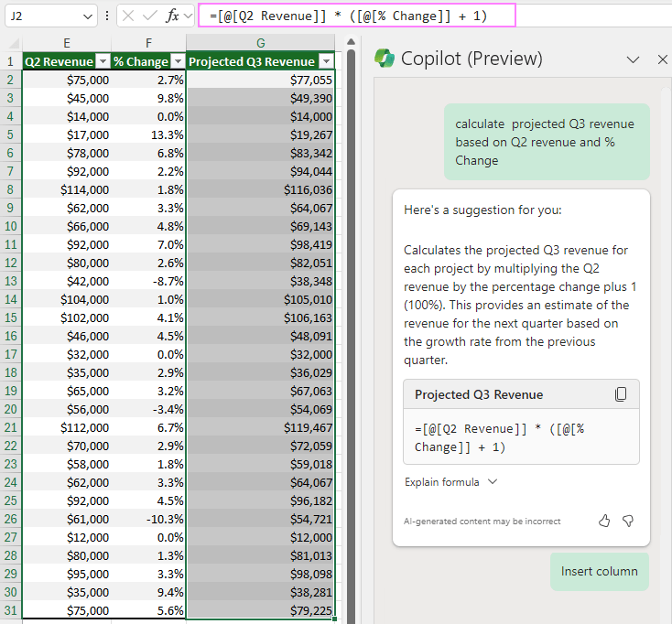
Task: Click the Projected Q3 Revenue header cell
Action: (261, 61)
